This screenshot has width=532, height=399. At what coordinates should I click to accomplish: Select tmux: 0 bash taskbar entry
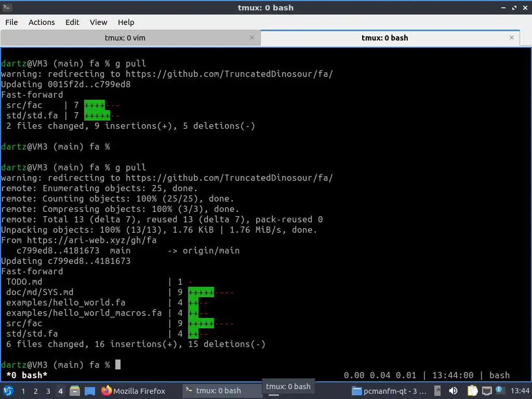point(222,391)
